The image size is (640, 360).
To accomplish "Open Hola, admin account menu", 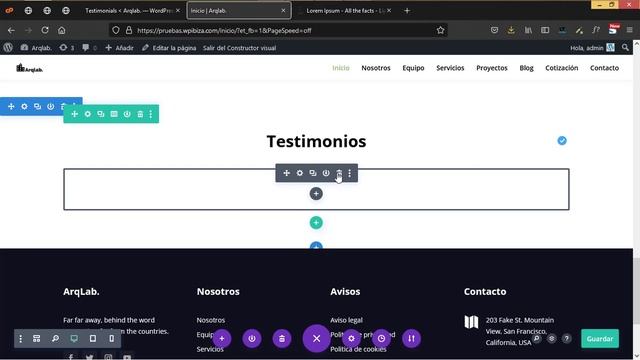I will [592, 48].
